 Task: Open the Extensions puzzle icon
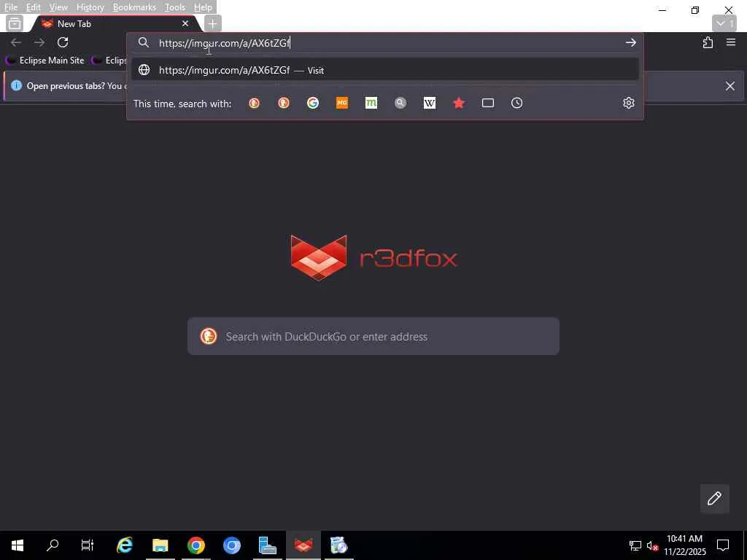[708, 42]
